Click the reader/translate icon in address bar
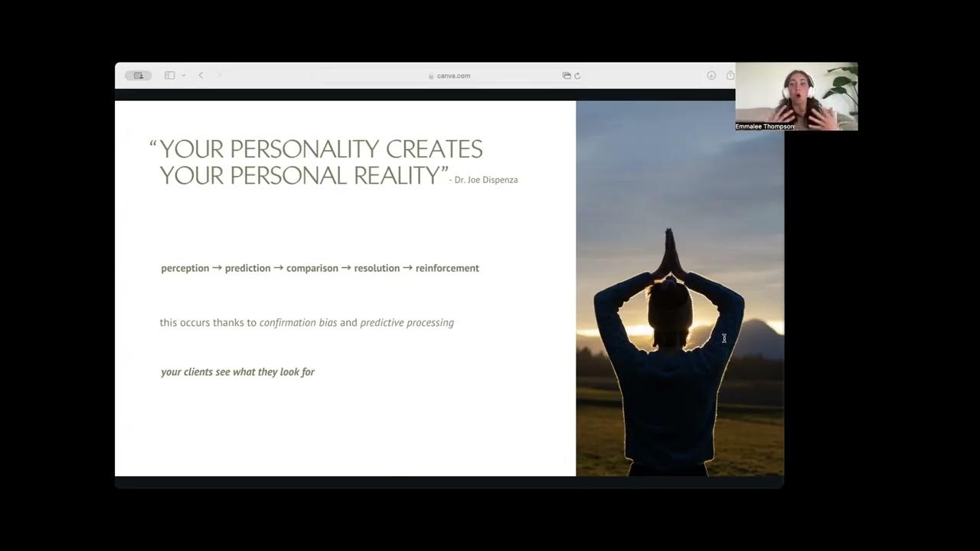Image resolution: width=980 pixels, height=551 pixels. pyautogui.click(x=567, y=76)
